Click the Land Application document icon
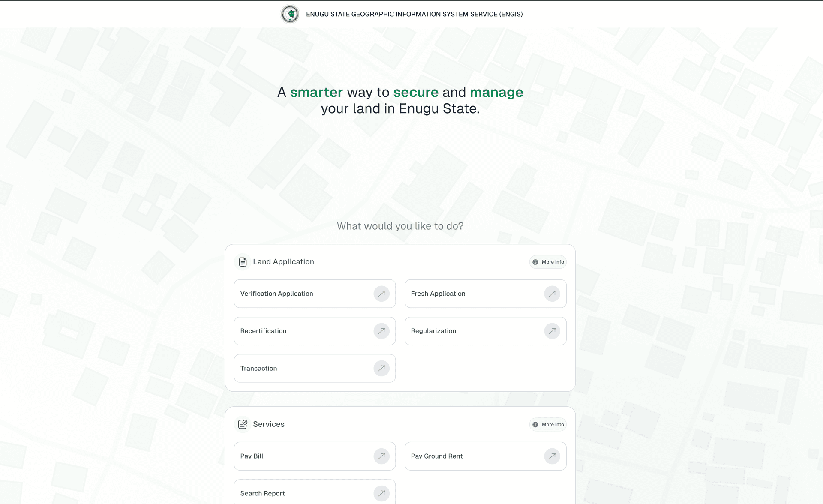The width and height of the screenshot is (823, 504). click(x=243, y=262)
